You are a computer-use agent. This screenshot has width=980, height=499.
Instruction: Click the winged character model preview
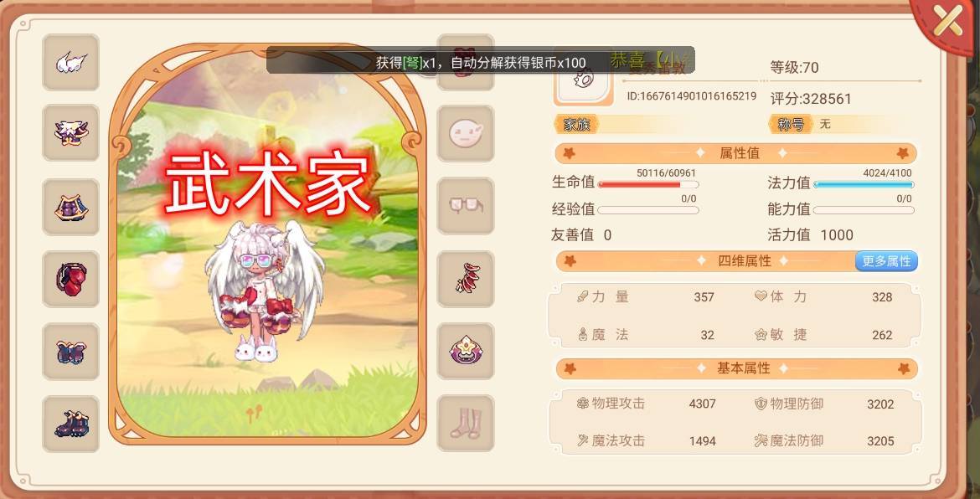[266, 289]
